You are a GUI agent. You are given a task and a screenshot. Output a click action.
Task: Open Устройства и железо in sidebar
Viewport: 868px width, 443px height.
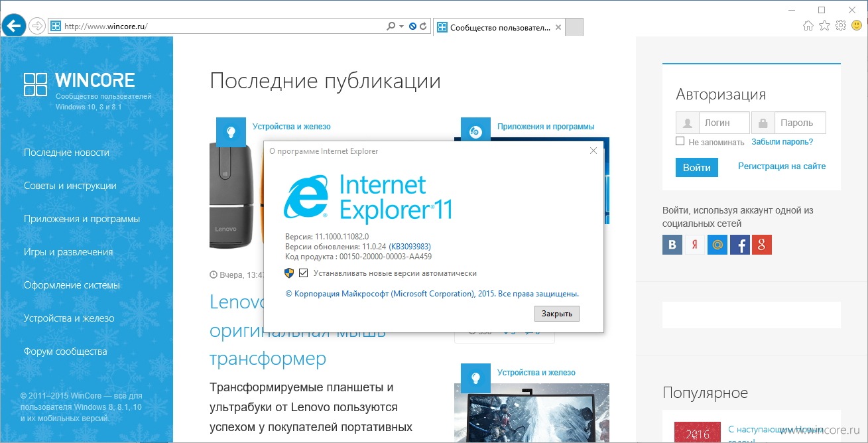[69, 318]
